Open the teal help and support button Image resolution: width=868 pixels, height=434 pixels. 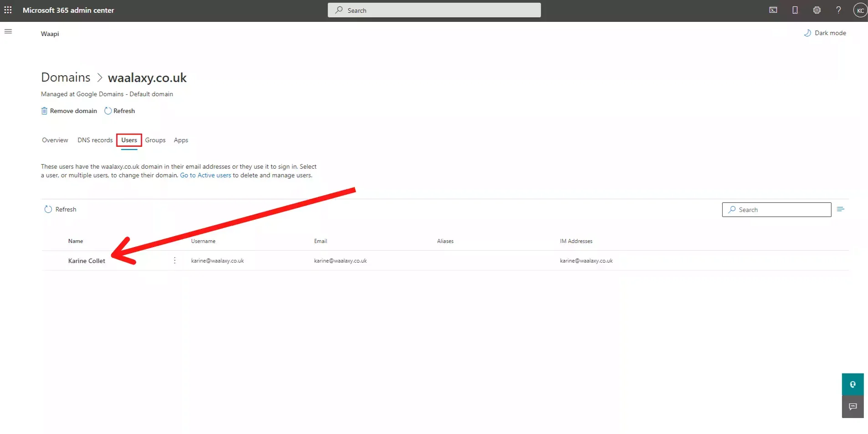853,384
